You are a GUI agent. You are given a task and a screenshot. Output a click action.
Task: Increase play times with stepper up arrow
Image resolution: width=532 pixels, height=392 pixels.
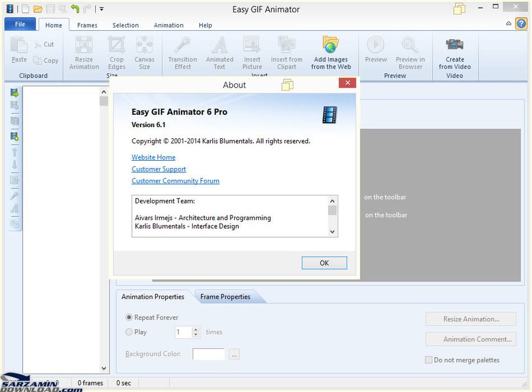[x=196, y=329]
